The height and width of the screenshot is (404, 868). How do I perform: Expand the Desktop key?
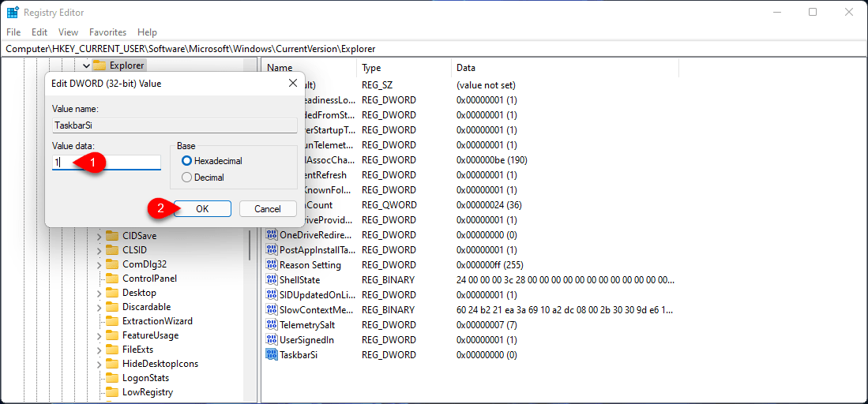click(99, 293)
